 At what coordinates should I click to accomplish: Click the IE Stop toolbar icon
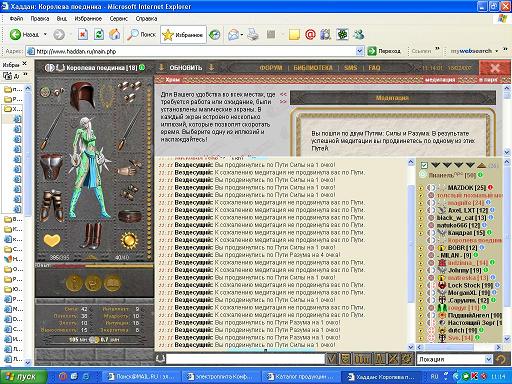click(83, 34)
